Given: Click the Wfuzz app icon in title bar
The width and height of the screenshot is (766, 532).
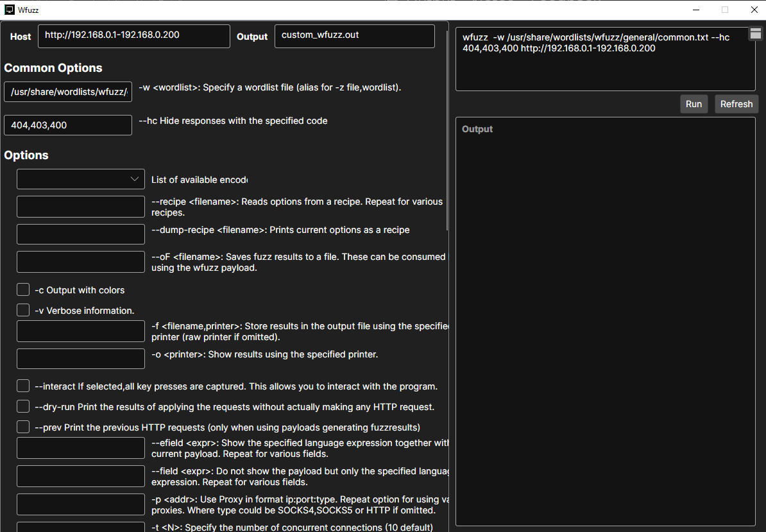Looking at the screenshot, I should click(10, 10).
